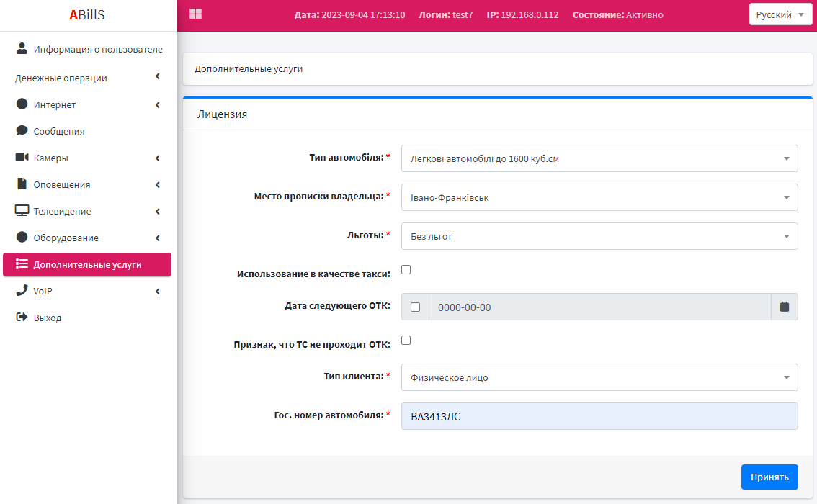
Task: Click the 0000-00-00 date field
Action: pos(599,307)
